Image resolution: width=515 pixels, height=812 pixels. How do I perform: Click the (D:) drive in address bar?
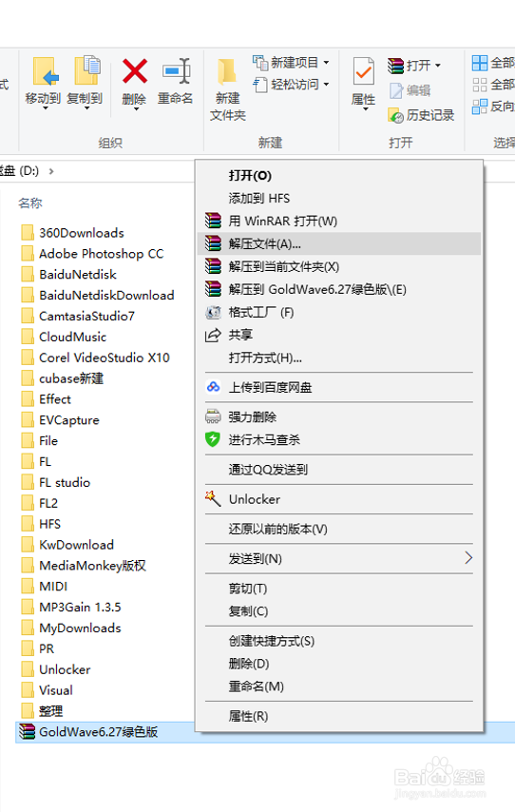(29, 171)
